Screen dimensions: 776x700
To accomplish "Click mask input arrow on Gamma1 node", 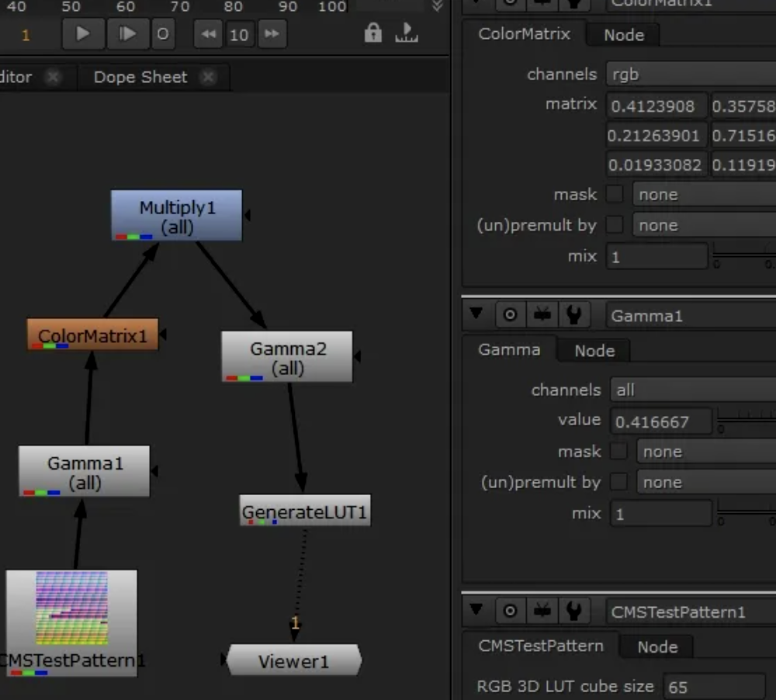I will point(154,471).
